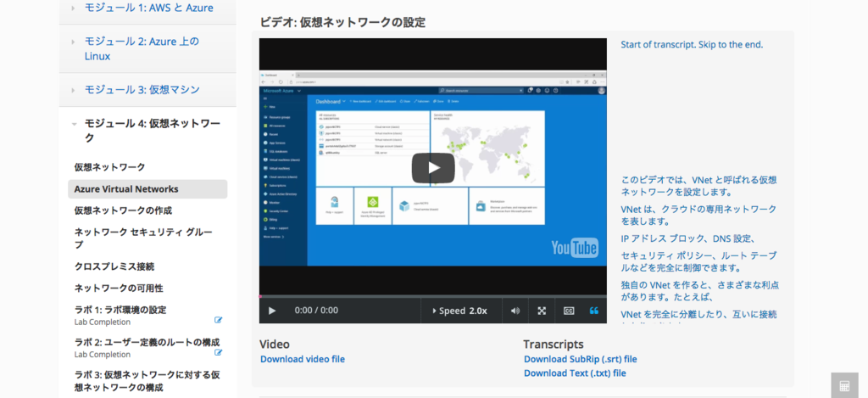Play the video using the center play button
This screenshot has height=398, width=868.
(433, 168)
